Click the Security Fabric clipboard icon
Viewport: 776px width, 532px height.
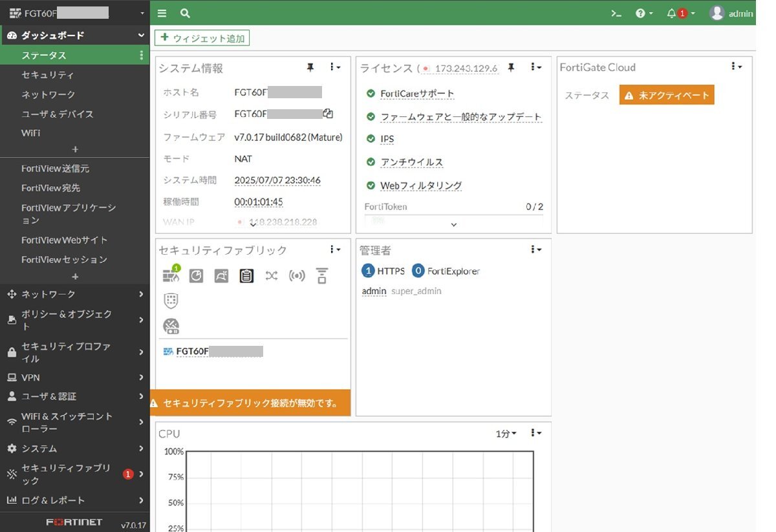tap(246, 276)
